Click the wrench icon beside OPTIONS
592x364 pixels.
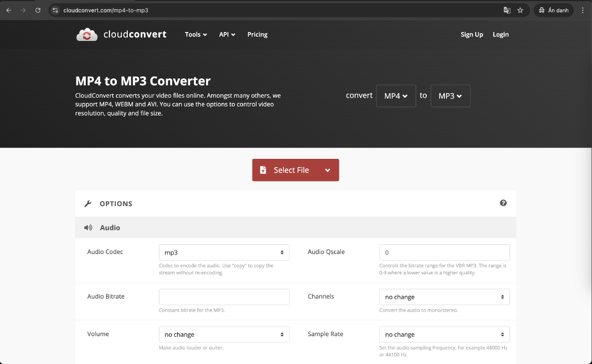tap(88, 204)
